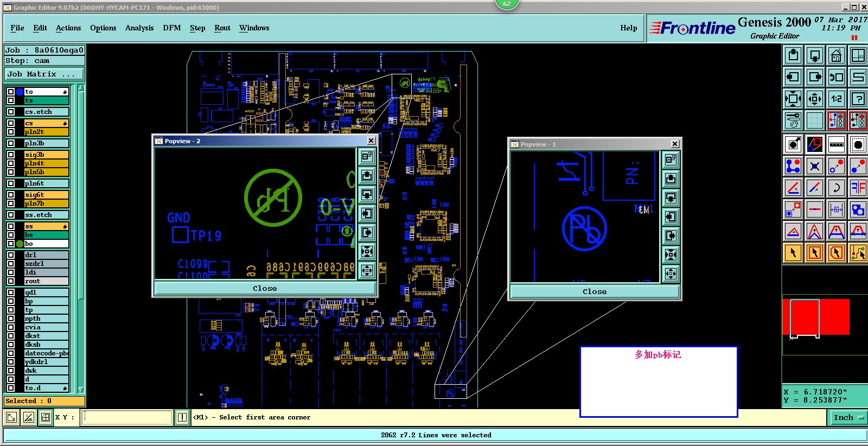Toggle checkbox for the pln2t layer
Screen dimensions: 868x446
tap(11, 132)
